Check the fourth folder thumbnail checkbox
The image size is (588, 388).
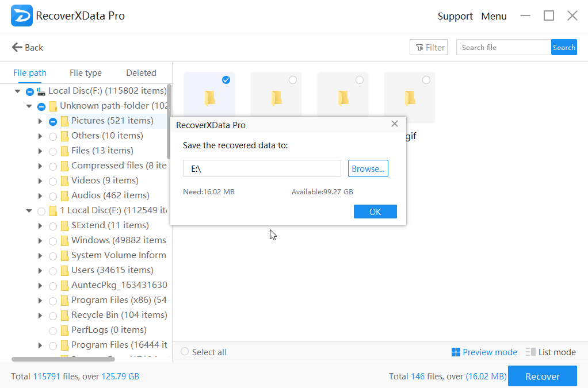pyautogui.click(x=426, y=80)
